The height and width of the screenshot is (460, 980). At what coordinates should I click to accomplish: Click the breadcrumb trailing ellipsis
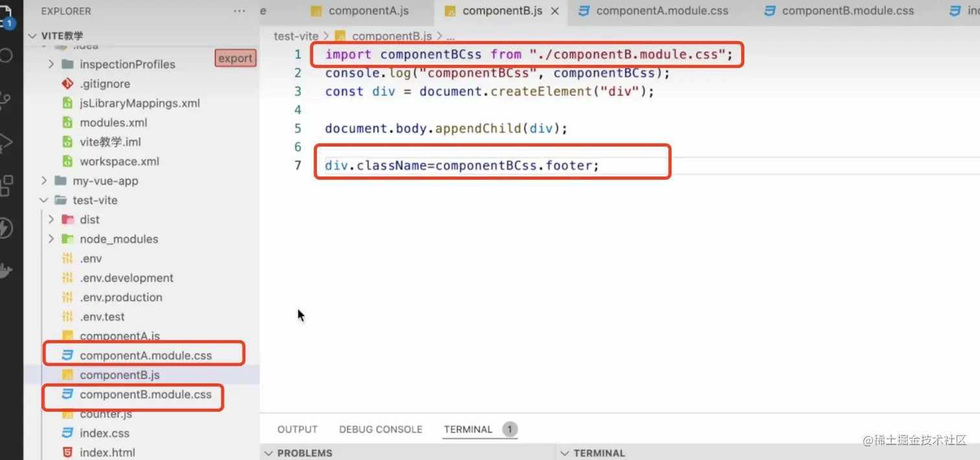coord(451,36)
